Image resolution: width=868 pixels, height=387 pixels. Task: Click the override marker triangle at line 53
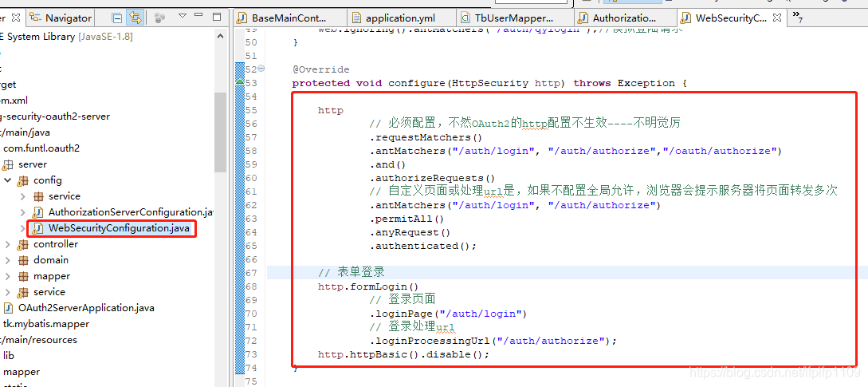point(240,82)
